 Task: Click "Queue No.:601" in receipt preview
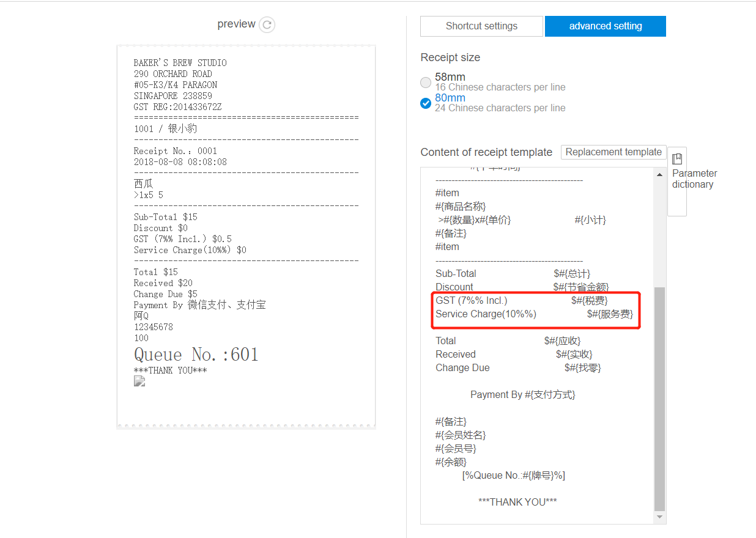tap(196, 355)
